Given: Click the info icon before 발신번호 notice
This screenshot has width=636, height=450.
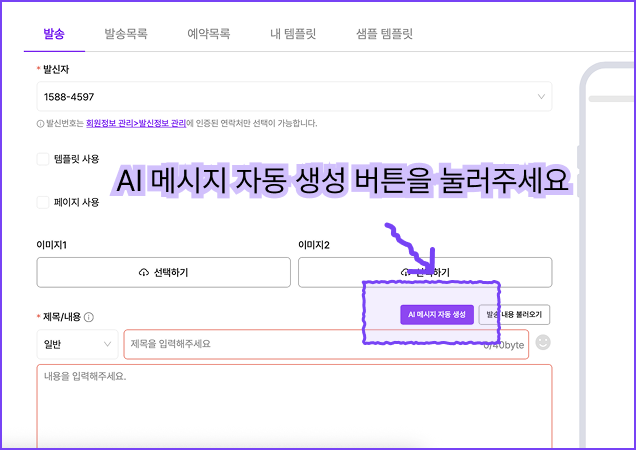Looking at the screenshot, I should click(x=40, y=124).
